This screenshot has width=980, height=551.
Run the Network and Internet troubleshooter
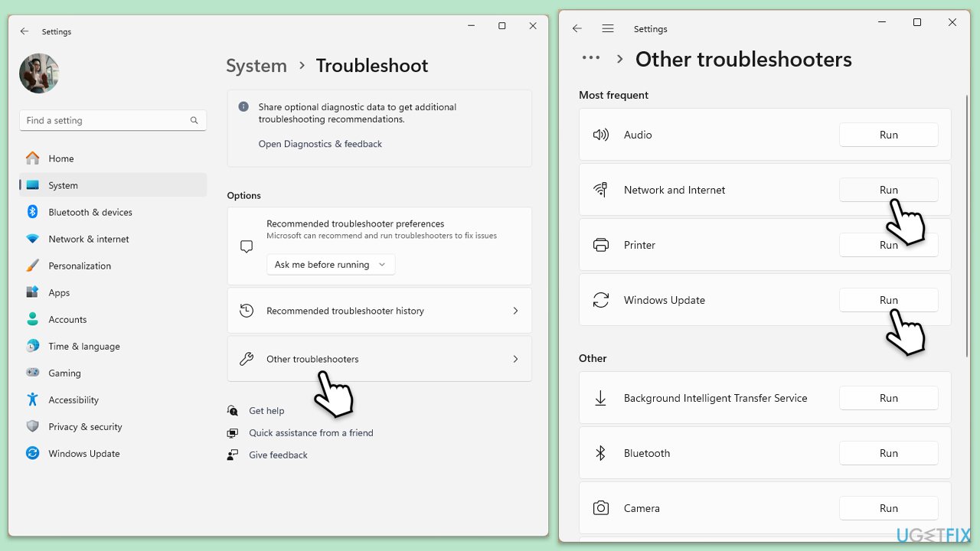point(888,190)
